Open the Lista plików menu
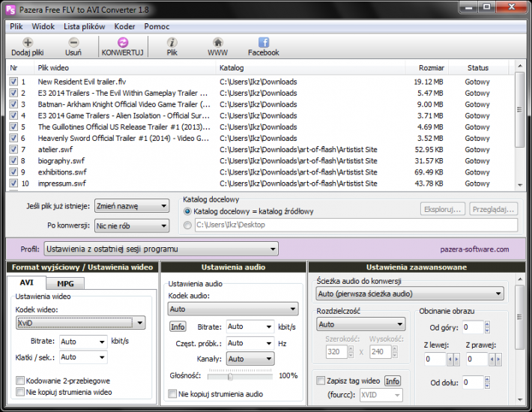The height and width of the screenshot is (412, 532). pyautogui.click(x=85, y=26)
